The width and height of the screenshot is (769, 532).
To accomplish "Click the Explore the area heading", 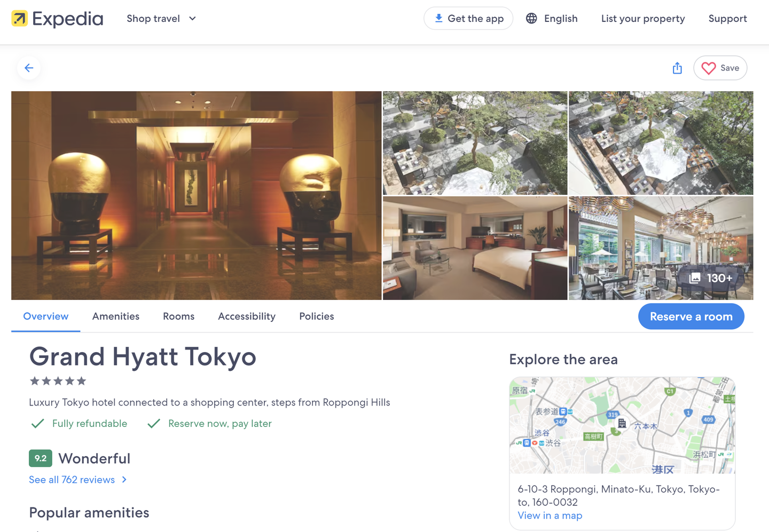I will pos(563,360).
